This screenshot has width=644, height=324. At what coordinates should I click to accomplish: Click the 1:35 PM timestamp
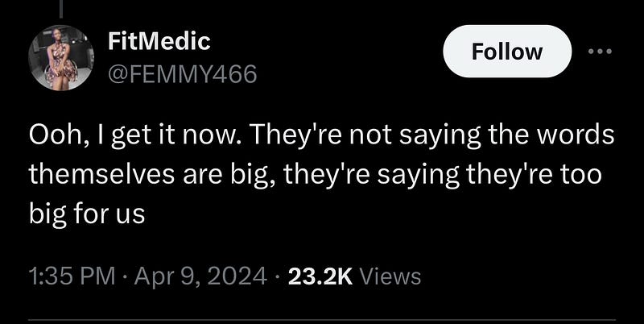(72, 276)
